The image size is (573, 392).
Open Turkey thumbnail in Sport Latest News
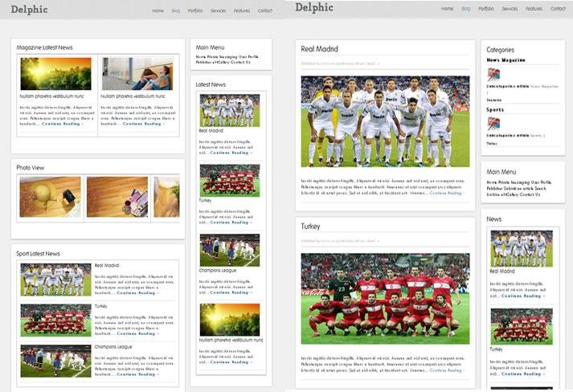[x=56, y=320]
